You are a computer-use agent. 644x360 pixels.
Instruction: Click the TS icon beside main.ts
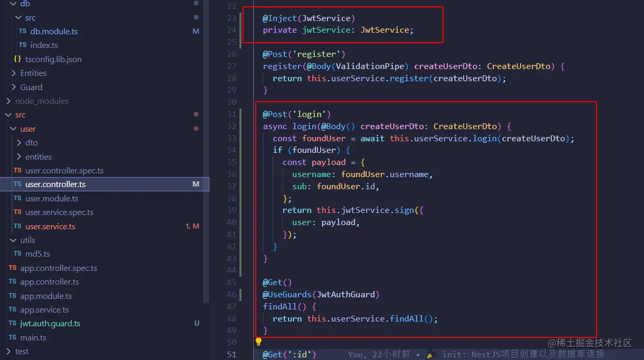[13, 338]
